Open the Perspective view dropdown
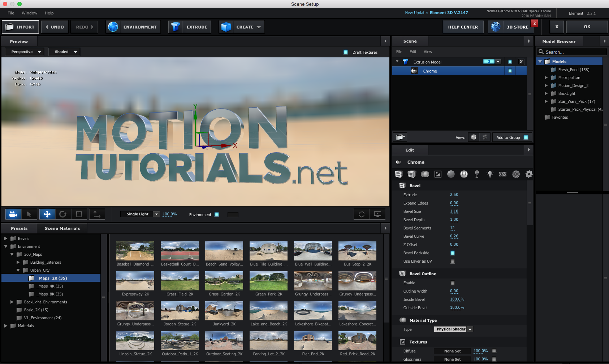609x364 pixels. pos(25,52)
